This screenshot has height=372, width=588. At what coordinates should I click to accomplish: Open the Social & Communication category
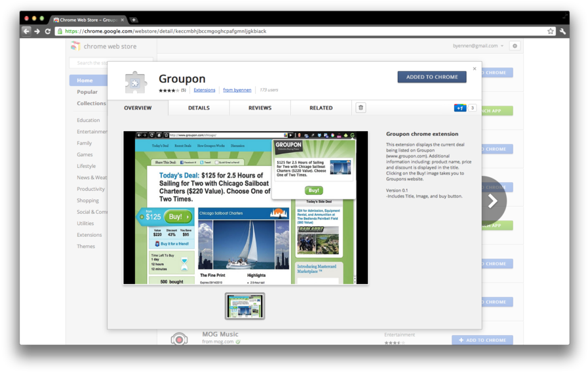point(92,212)
